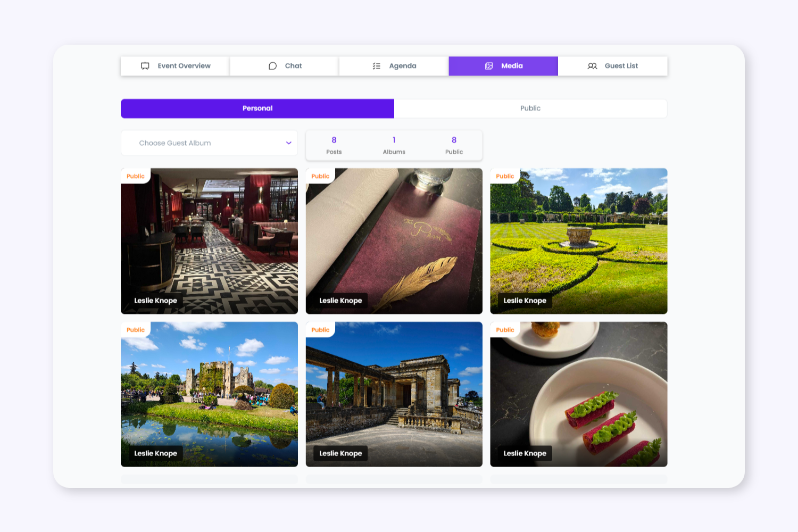Viewport: 798px width, 532px height.
Task: Click Leslie Knope label on dessert photo
Action: pyautogui.click(x=525, y=453)
